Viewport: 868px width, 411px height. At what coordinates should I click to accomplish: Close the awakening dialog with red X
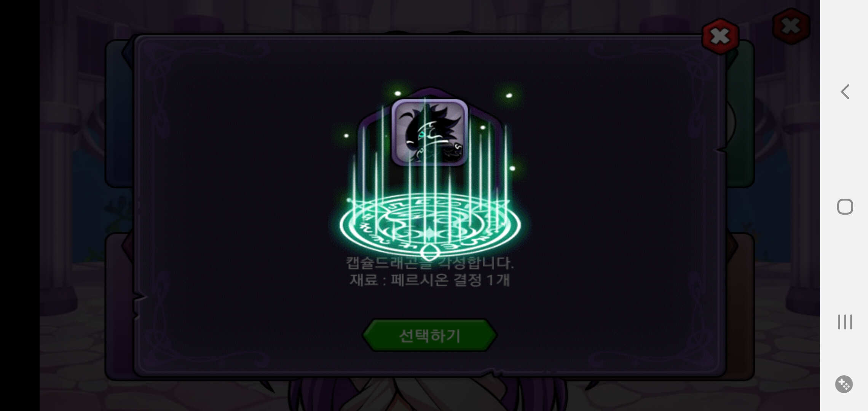(x=720, y=37)
